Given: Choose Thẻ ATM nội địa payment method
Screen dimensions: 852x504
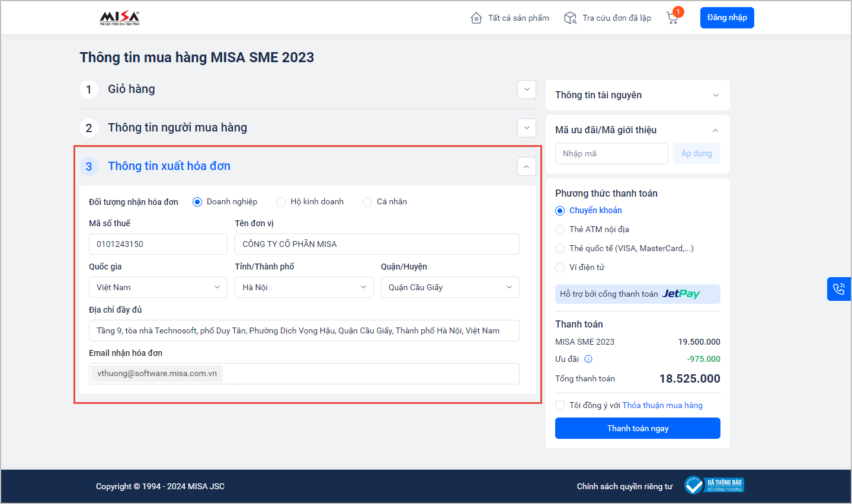Looking at the screenshot, I should coord(560,230).
